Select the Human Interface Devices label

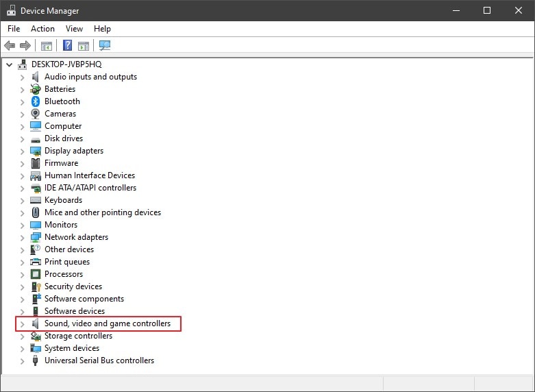90,175
